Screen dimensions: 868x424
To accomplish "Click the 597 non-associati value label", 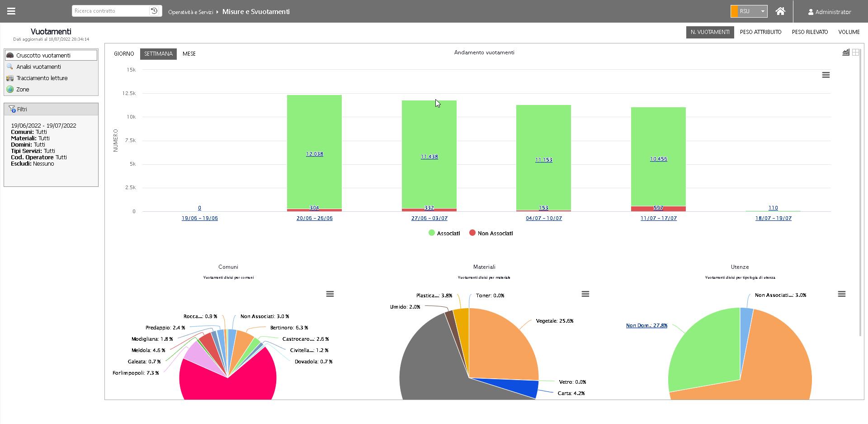I will coord(658,208).
